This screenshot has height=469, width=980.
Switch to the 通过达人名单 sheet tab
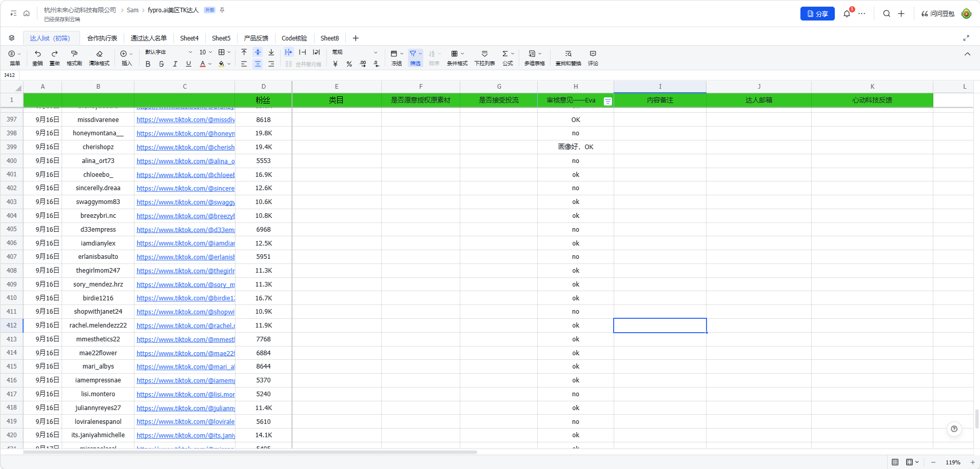(148, 38)
